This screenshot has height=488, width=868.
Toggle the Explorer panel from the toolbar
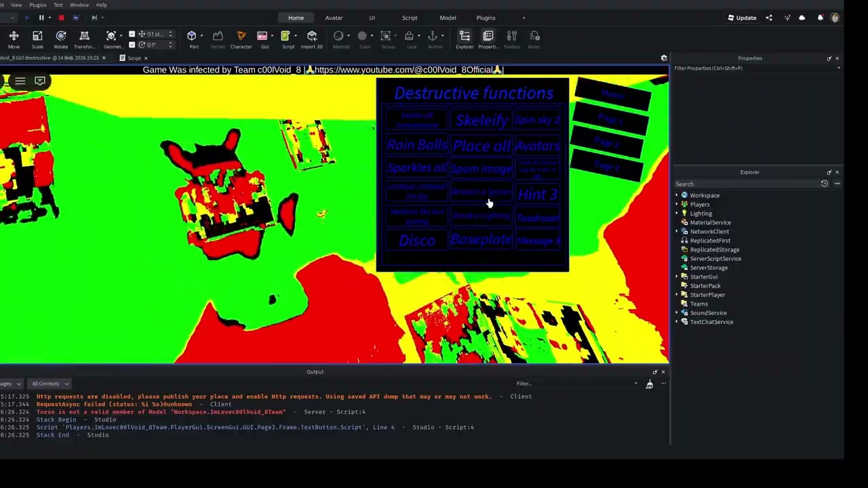click(x=465, y=39)
